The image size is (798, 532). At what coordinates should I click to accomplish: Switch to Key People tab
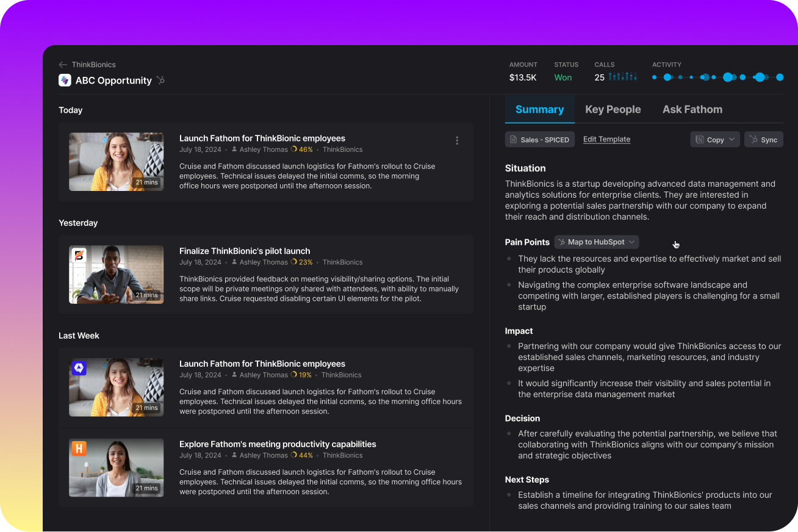(x=613, y=109)
